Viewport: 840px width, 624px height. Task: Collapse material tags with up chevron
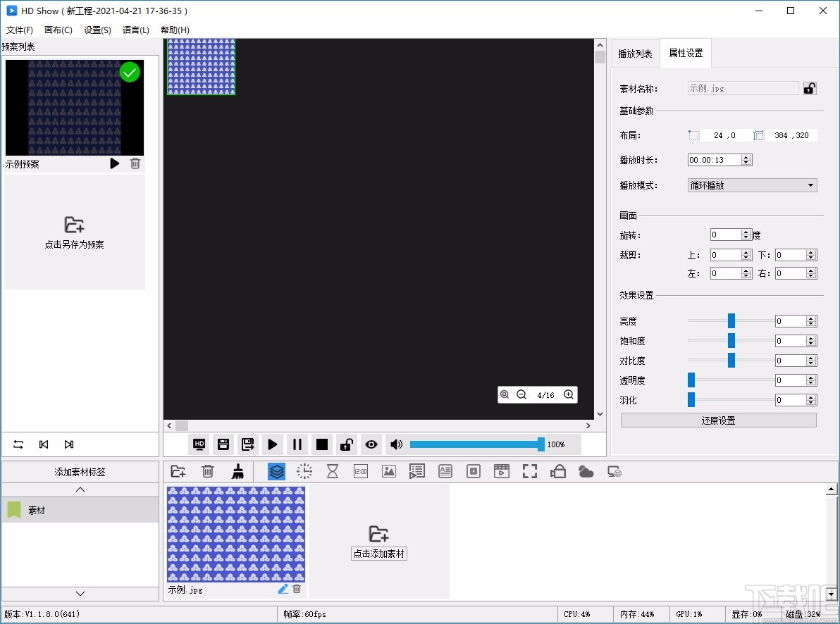click(x=80, y=489)
